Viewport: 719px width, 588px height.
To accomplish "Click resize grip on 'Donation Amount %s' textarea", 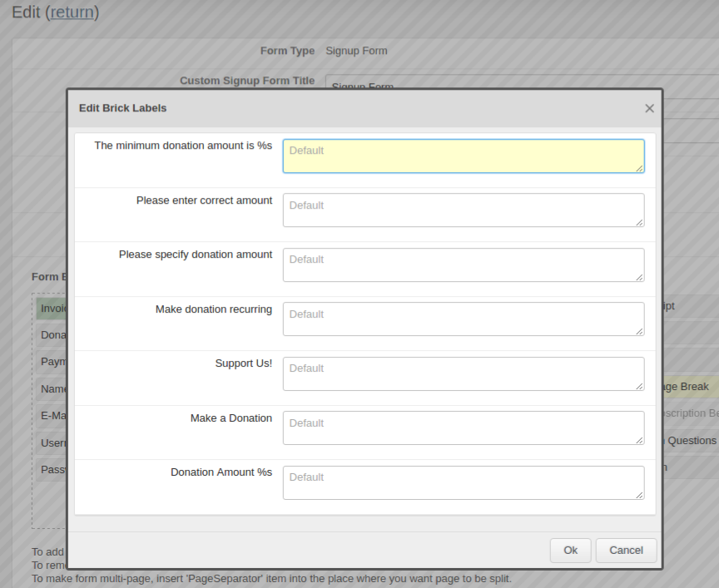I will (639, 495).
